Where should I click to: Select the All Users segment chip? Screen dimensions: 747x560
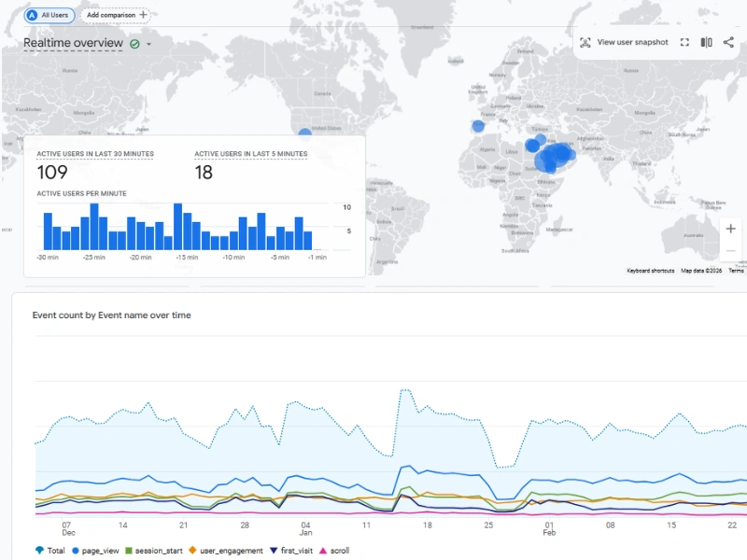point(49,15)
